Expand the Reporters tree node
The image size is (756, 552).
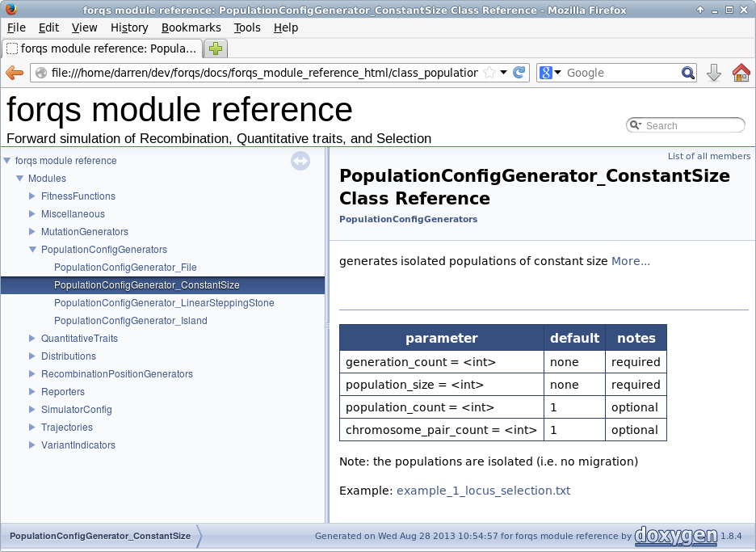31,391
